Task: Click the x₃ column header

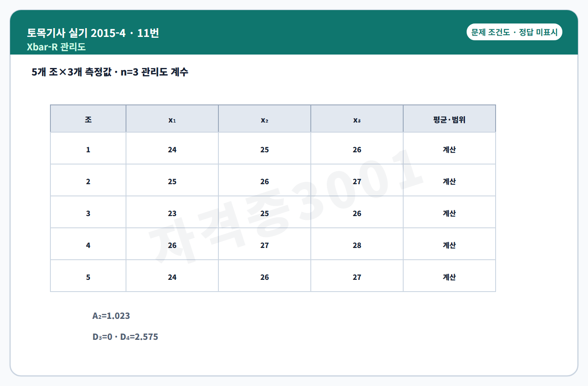Action: point(357,119)
